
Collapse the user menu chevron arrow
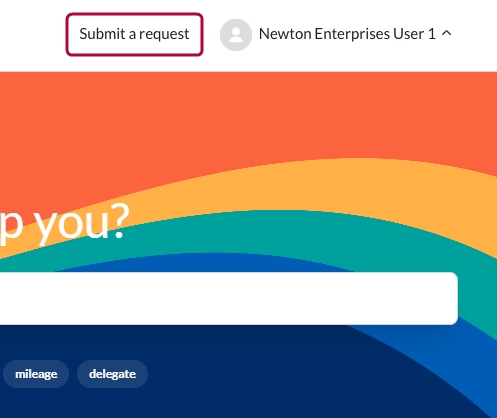point(446,33)
